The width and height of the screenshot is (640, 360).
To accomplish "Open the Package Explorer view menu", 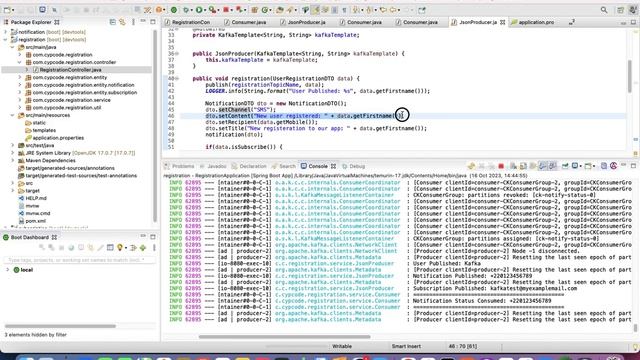I will (x=133, y=22).
